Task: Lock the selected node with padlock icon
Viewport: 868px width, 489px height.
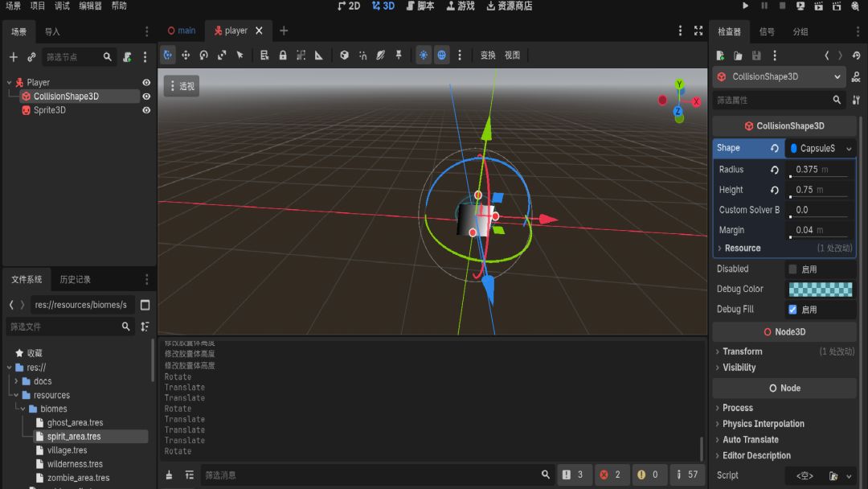Action: (283, 55)
